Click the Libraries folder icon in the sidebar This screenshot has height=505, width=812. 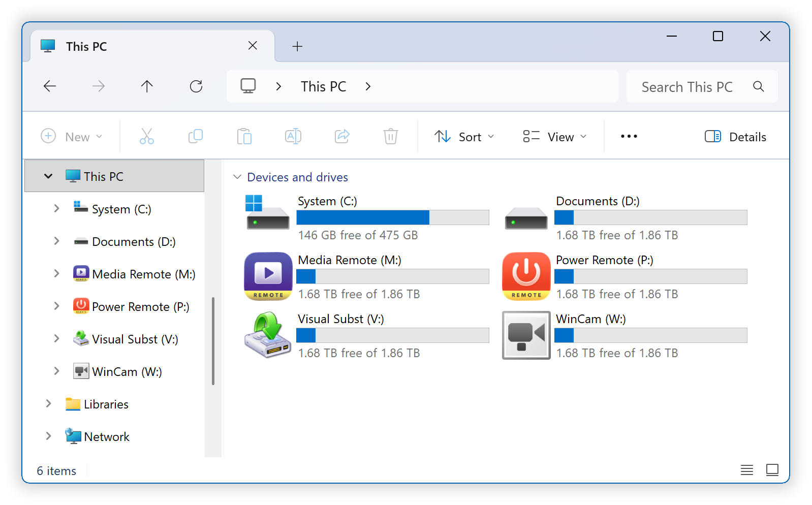click(73, 404)
